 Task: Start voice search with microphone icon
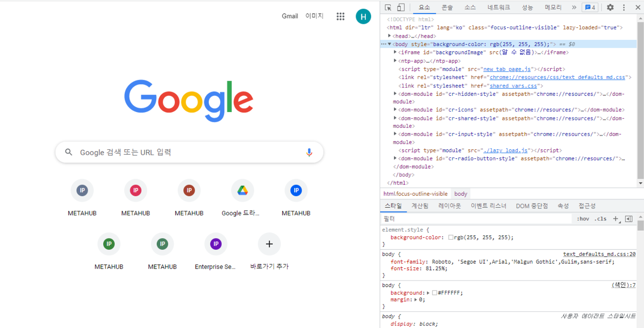(309, 152)
